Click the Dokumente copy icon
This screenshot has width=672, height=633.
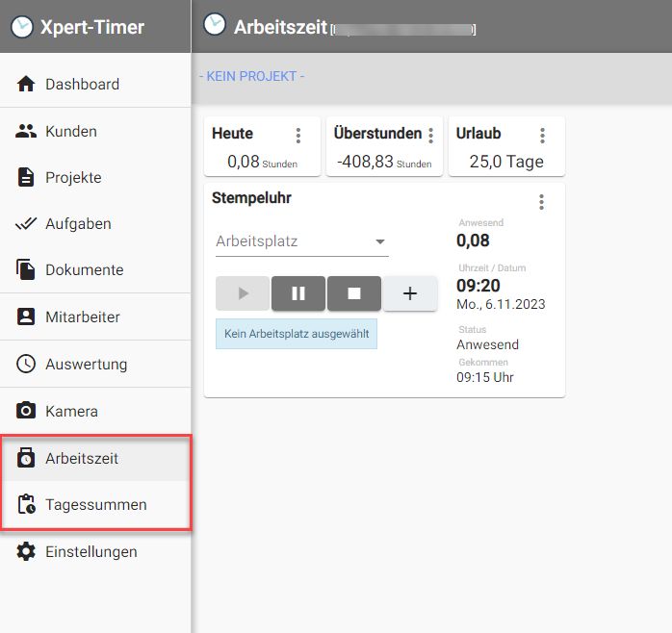(x=26, y=269)
